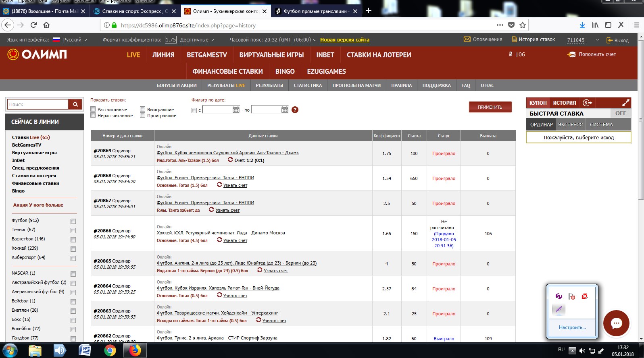Open the cash-out dollar icon tab

click(x=588, y=103)
